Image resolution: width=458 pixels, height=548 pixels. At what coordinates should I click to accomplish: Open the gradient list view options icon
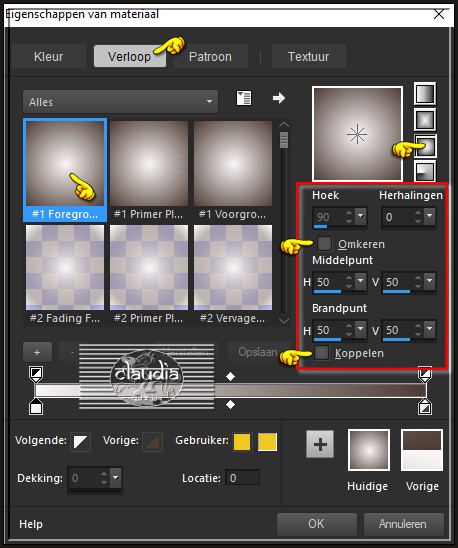click(x=244, y=98)
